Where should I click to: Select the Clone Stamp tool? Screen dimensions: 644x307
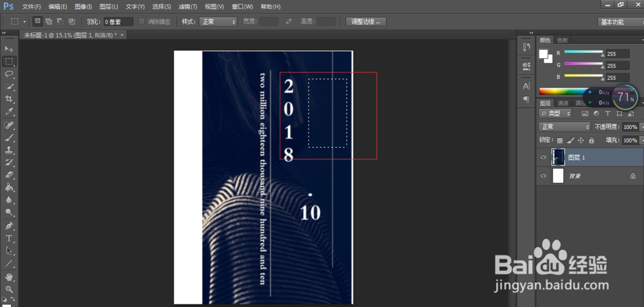tap(9, 150)
